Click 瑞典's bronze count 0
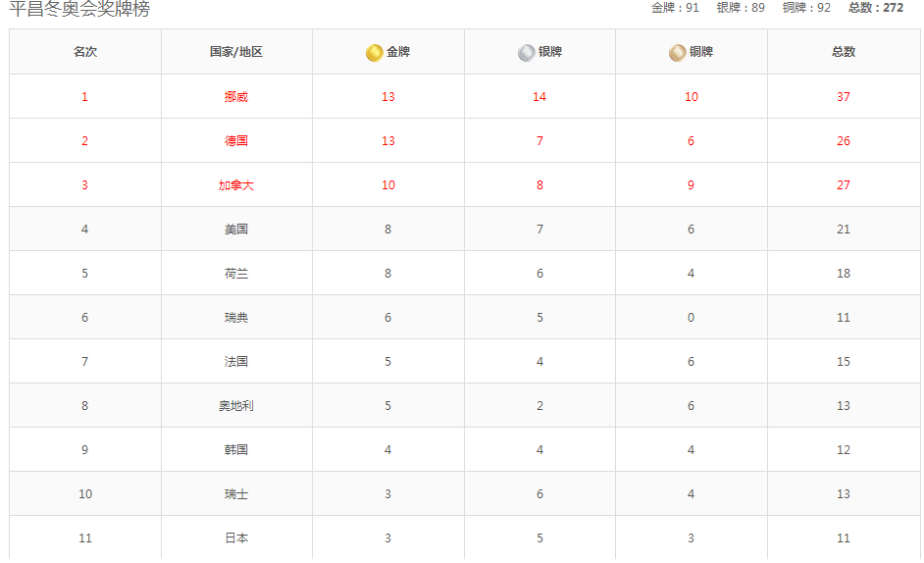The height and width of the screenshot is (563, 924). pos(692,318)
